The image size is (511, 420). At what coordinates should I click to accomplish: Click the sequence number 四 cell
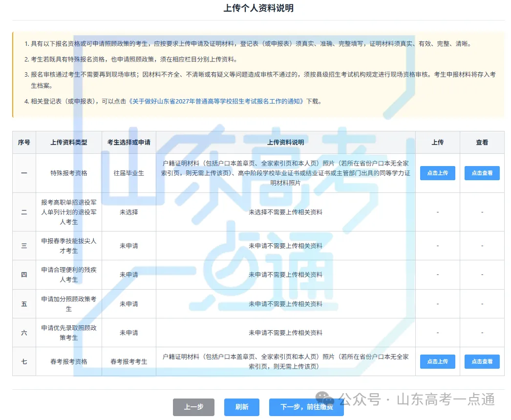[24, 274]
